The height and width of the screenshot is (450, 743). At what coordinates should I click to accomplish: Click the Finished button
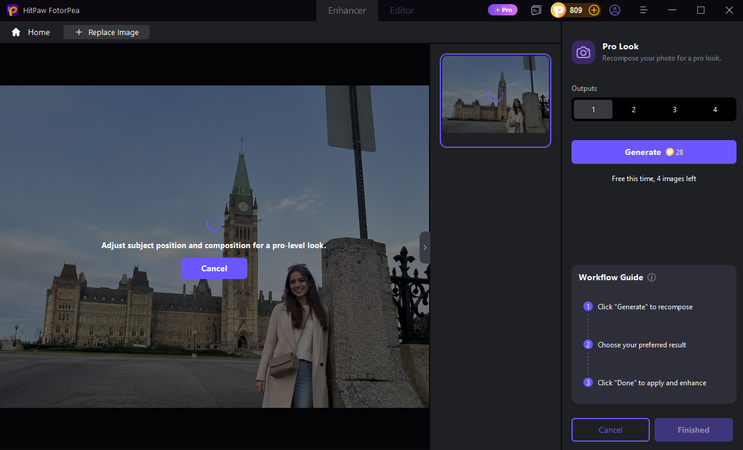pos(694,430)
